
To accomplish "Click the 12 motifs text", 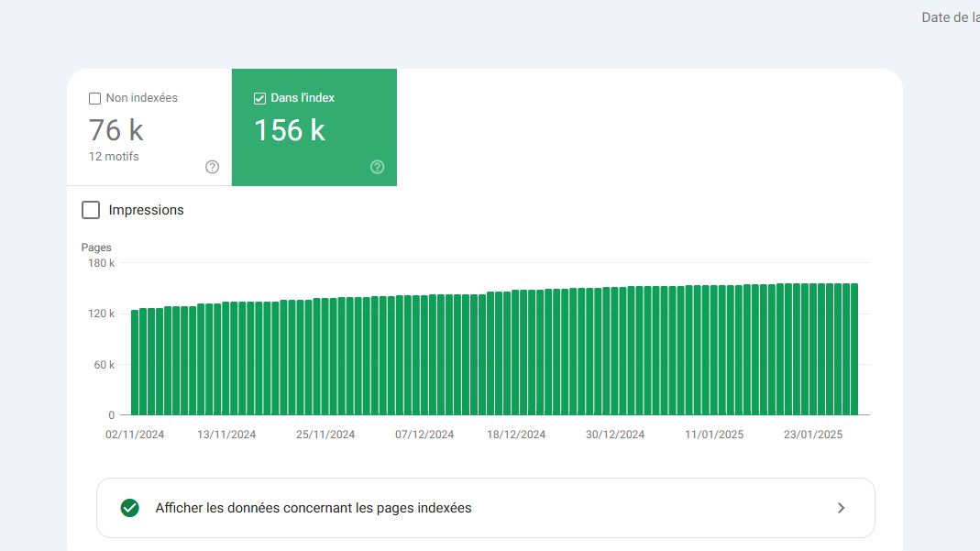I will click(114, 156).
